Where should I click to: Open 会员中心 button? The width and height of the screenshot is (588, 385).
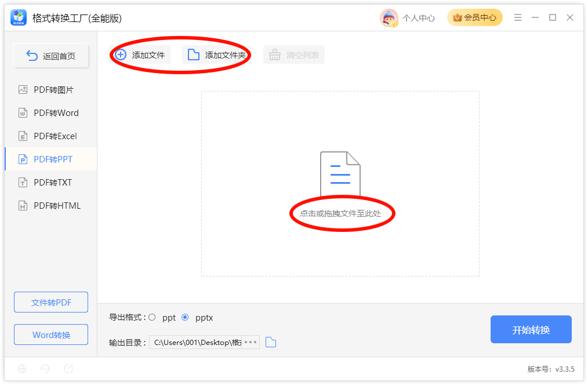(475, 17)
